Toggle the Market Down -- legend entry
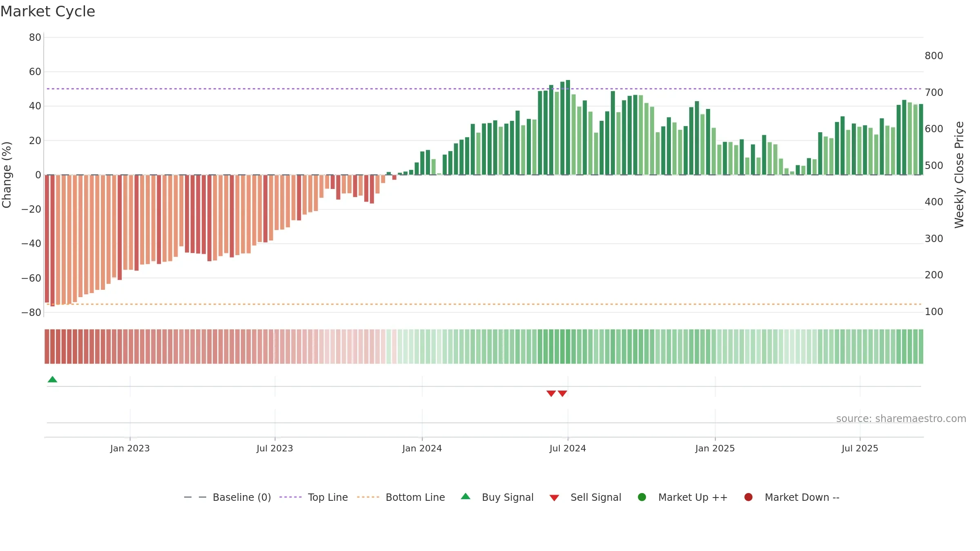 792,497
